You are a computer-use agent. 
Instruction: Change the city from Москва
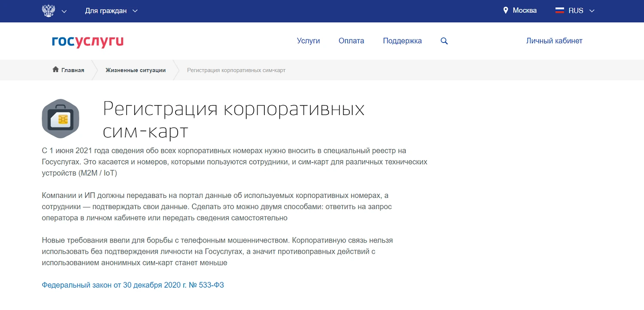(525, 10)
